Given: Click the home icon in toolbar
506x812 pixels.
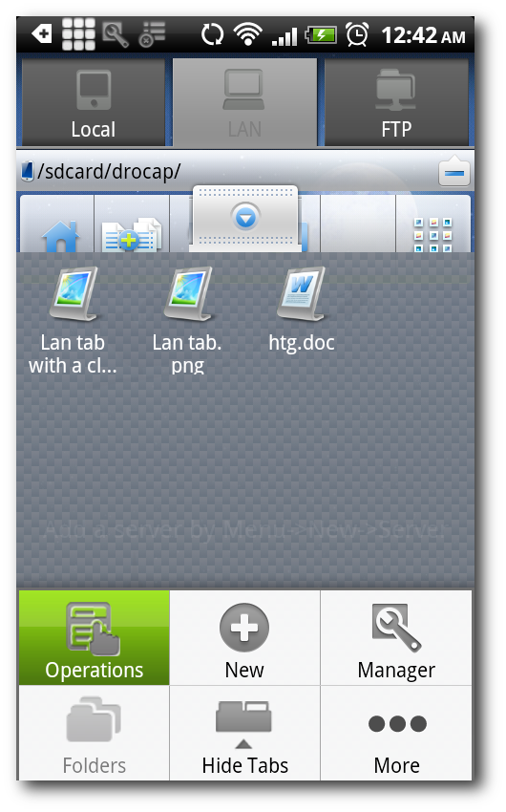Looking at the screenshot, I should (60, 236).
